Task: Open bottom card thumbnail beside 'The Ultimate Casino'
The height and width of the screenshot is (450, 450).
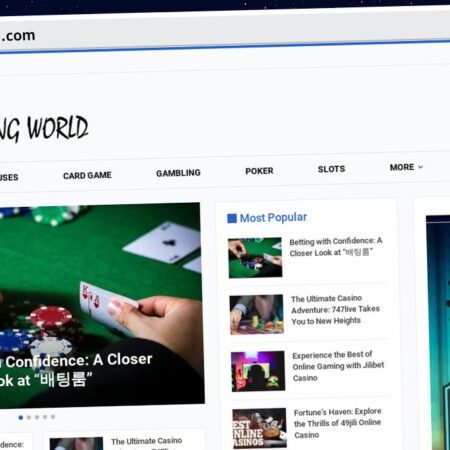Action: click(x=76, y=444)
